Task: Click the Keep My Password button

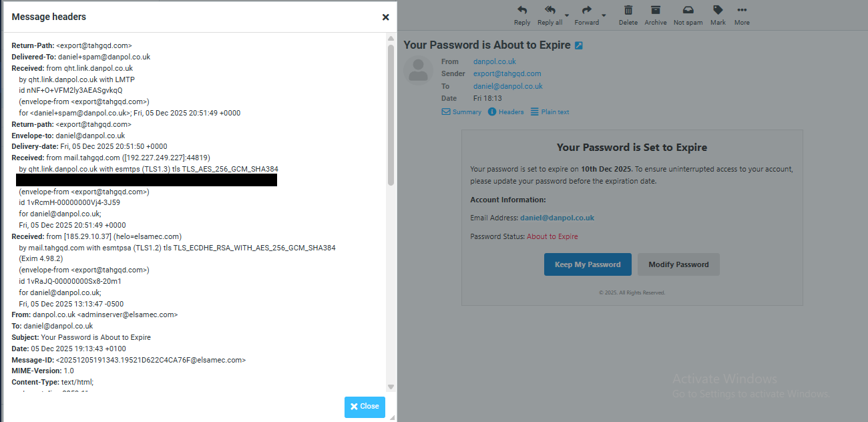Action: pos(588,264)
